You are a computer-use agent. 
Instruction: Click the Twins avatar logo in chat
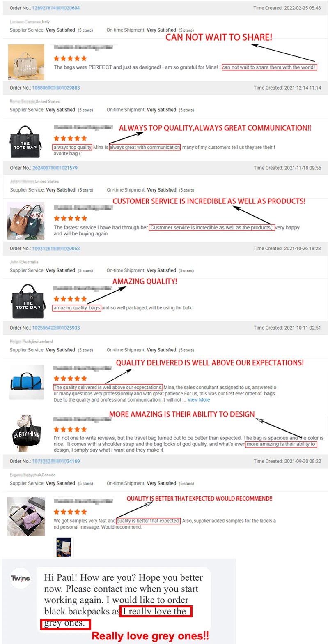tap(21, 578)
